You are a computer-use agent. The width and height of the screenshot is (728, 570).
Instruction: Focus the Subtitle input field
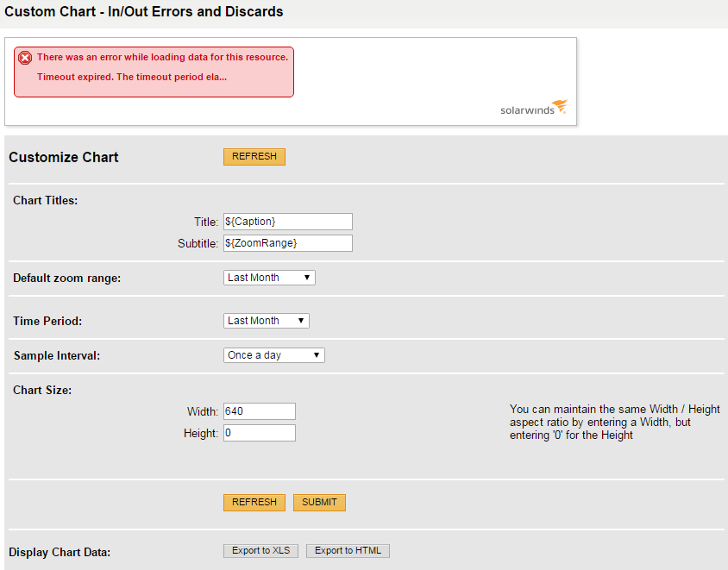288,243
